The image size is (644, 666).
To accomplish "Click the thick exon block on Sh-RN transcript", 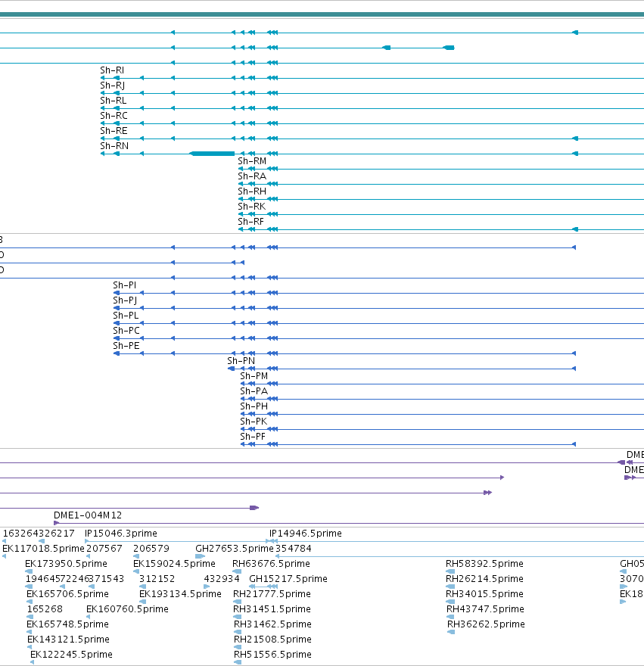I will pyautogui.click(x=212, y=154).
